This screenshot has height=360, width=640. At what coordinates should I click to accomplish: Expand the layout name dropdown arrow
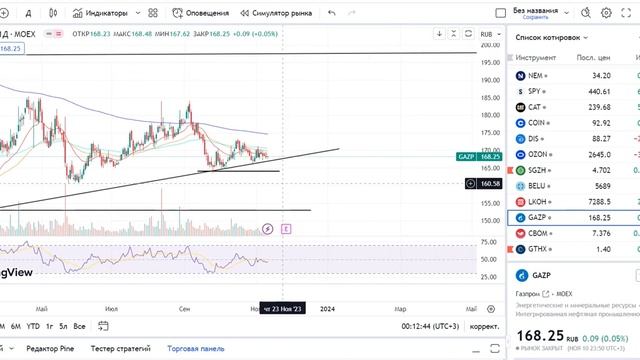pyautogui.click(x=567, y=13)
